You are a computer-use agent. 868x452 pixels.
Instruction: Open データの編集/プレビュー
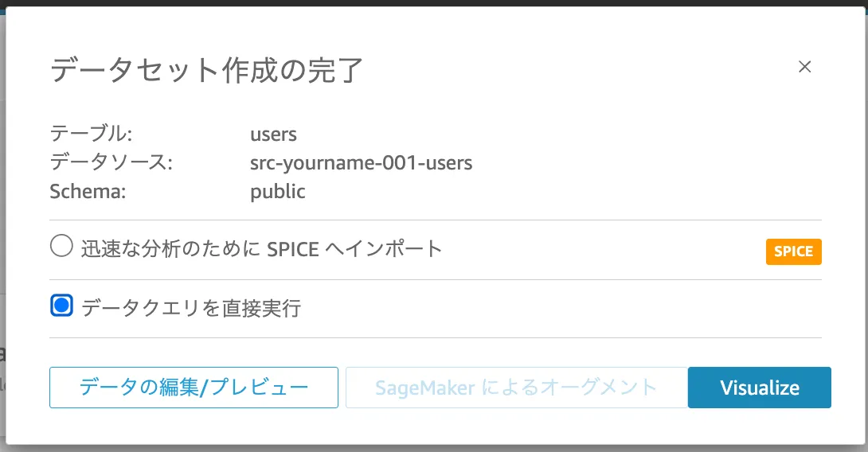(194, 388)
